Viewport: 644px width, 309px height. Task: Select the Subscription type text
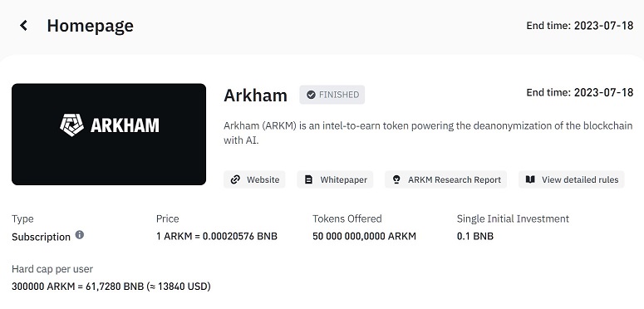(x=41, y=237)
